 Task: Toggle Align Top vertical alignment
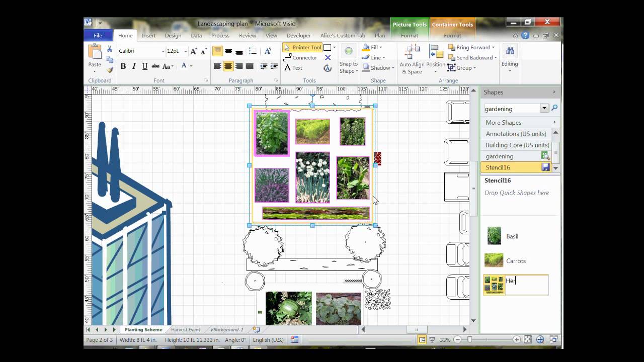point(217,51)
